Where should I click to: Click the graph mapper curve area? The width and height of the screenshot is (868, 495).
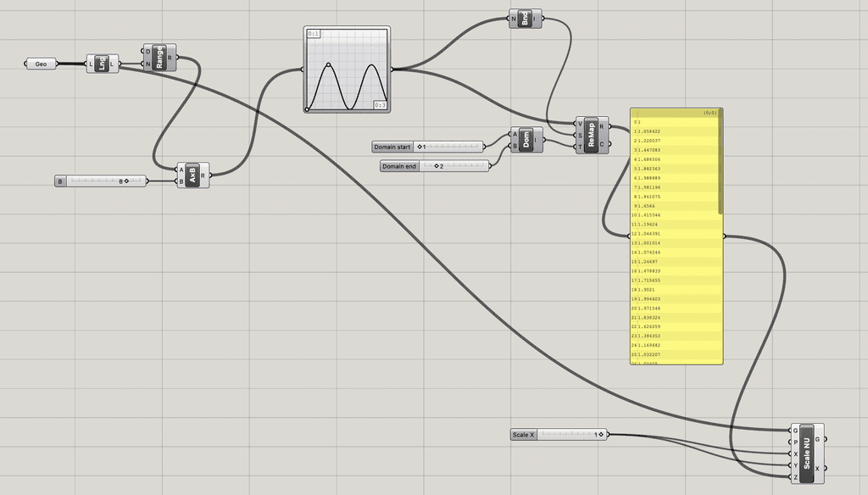(x=347, y=70)
